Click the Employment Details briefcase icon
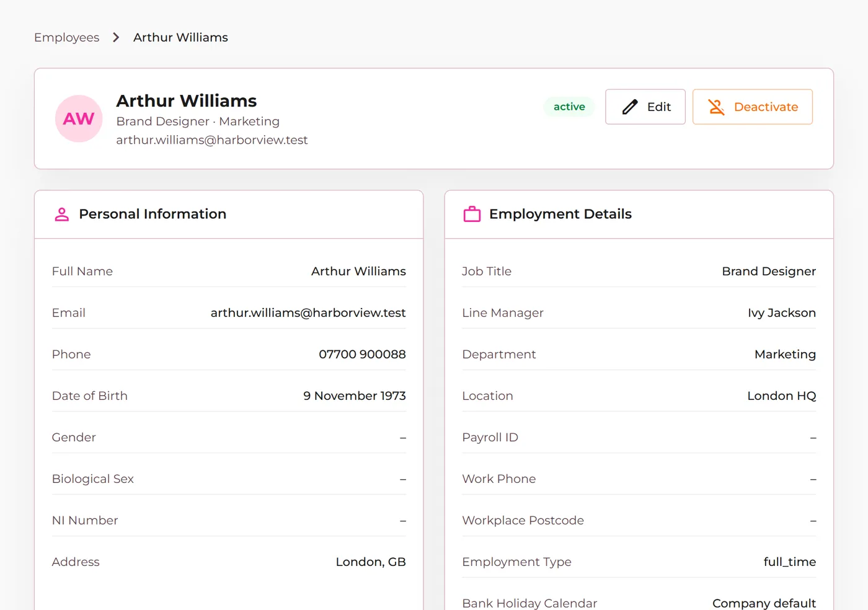868x610 pixels. pos(472,214)
